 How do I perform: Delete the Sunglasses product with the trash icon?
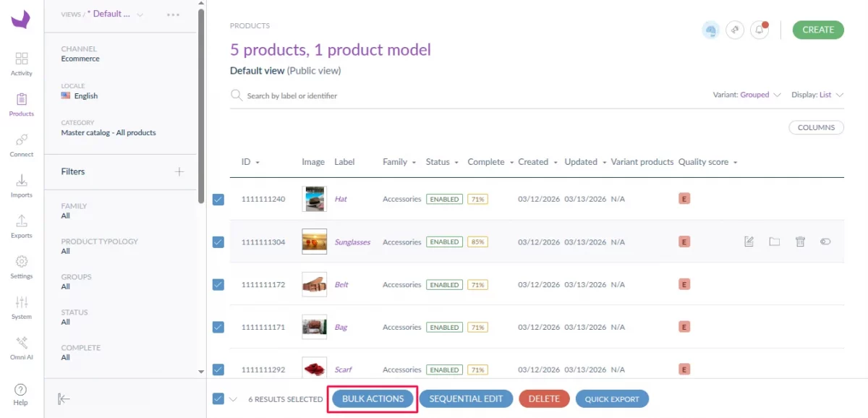[x=800, y=242]
